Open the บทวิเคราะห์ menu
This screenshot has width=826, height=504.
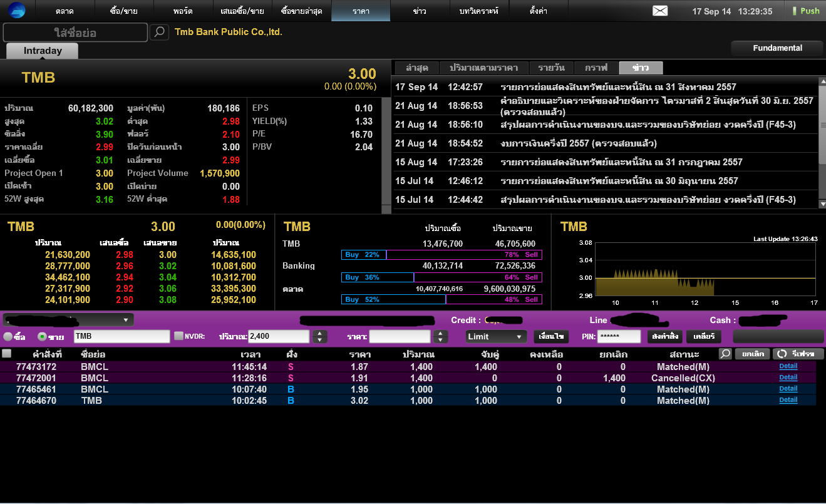[x=479, y=11]
